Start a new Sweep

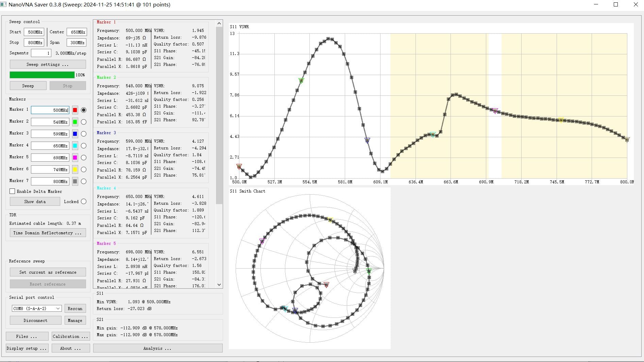[28, 86]
